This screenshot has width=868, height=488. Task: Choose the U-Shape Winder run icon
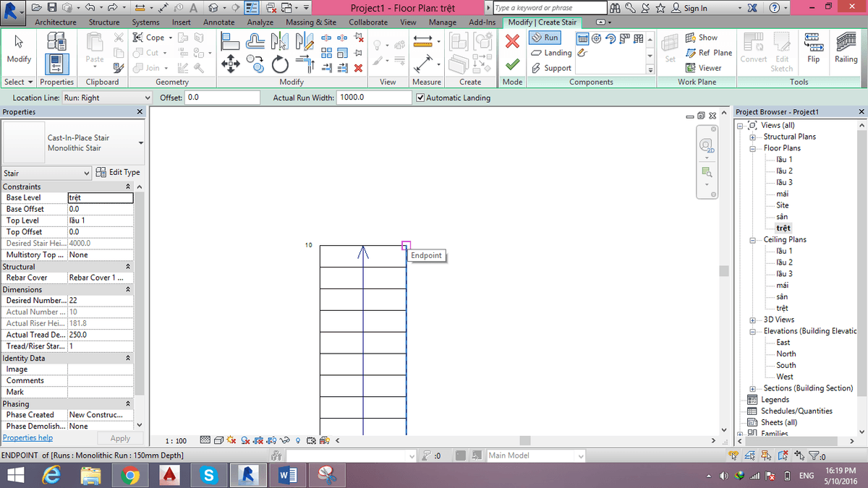(x=638, y=38)
